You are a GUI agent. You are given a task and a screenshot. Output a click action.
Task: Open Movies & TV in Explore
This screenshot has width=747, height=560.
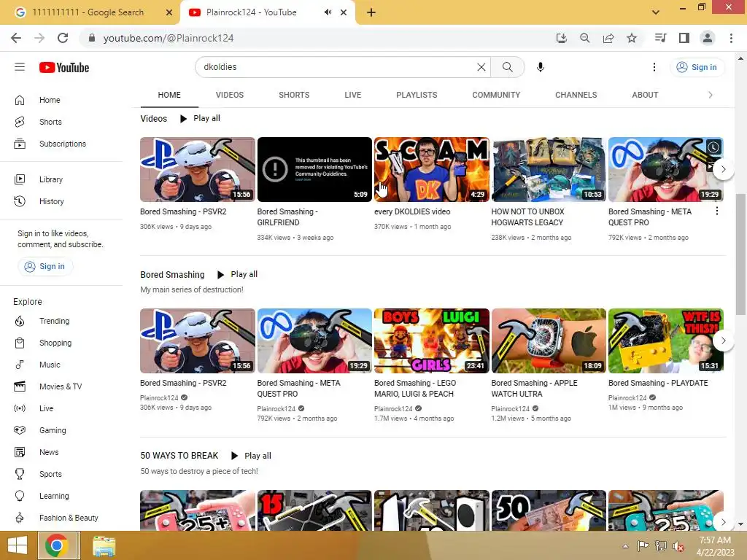coord(61,386)
